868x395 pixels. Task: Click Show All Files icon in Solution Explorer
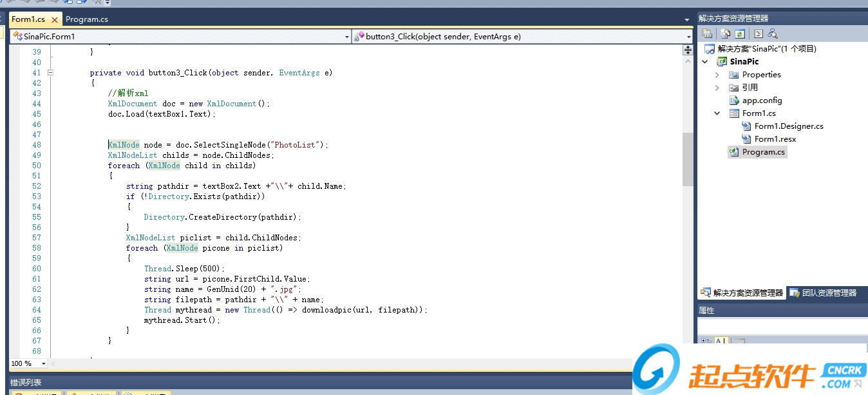coord(726,34)
